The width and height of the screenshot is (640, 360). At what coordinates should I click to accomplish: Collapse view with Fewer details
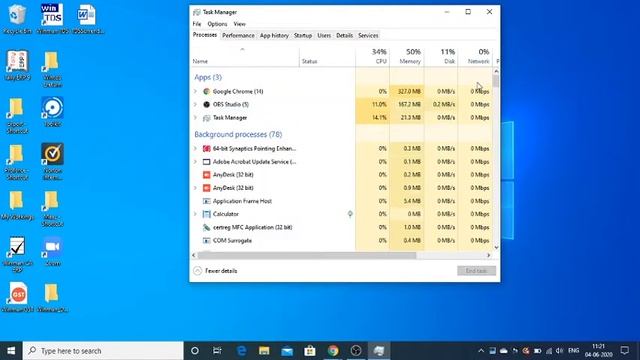[215, 271]
